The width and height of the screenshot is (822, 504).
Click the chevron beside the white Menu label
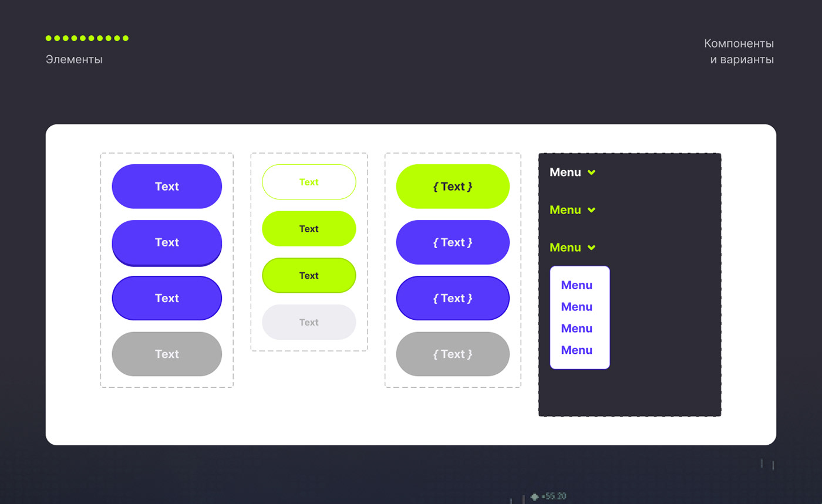(591, 172)
